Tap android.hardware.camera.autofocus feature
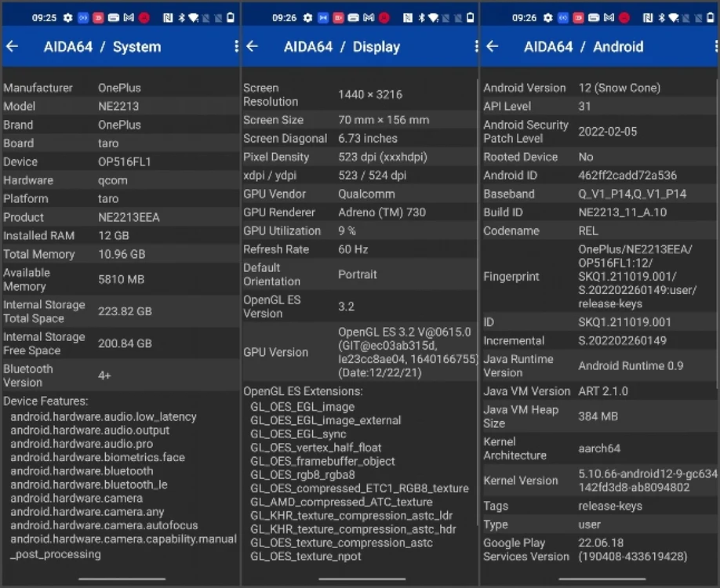720x588 pixels. pyautogui.click(x=104, y=525)
